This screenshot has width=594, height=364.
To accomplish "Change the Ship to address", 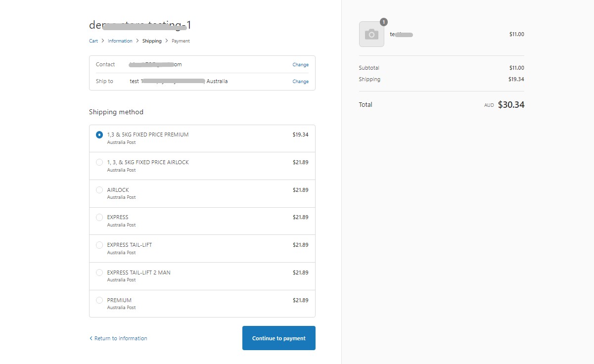I will click(300, 82).
